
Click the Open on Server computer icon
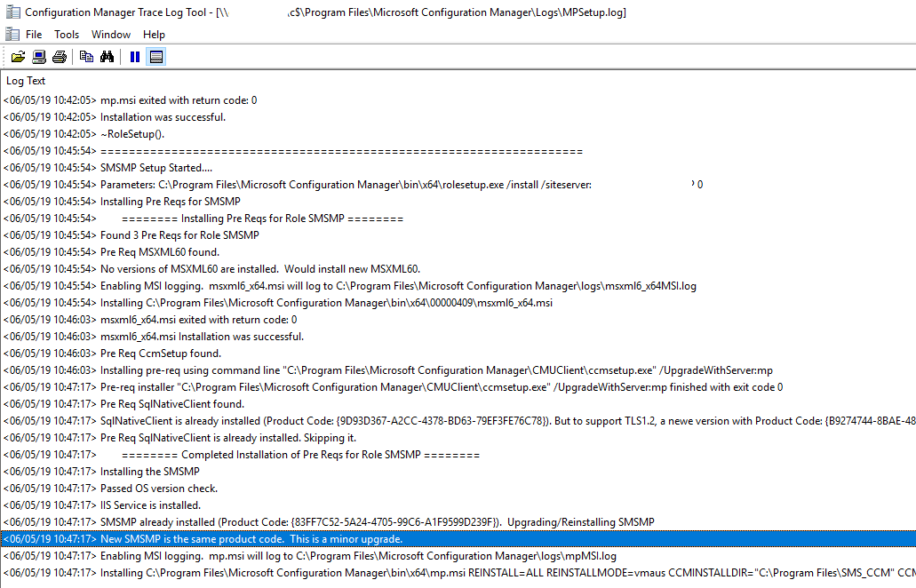38,57
